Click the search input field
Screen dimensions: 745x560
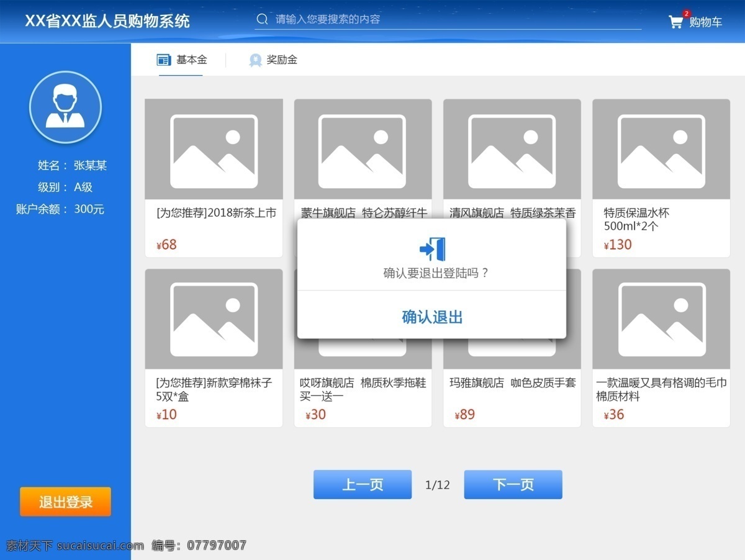(x=448, y=19)
